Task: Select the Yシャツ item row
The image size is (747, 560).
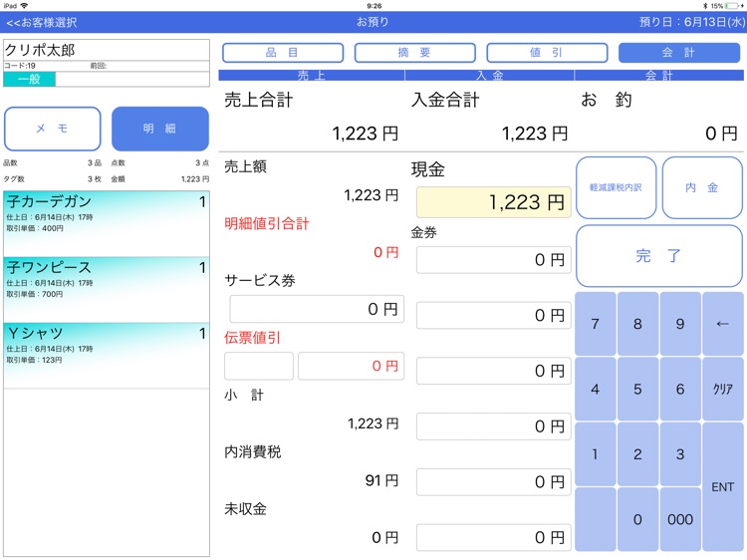Action: tap(107, 356)
